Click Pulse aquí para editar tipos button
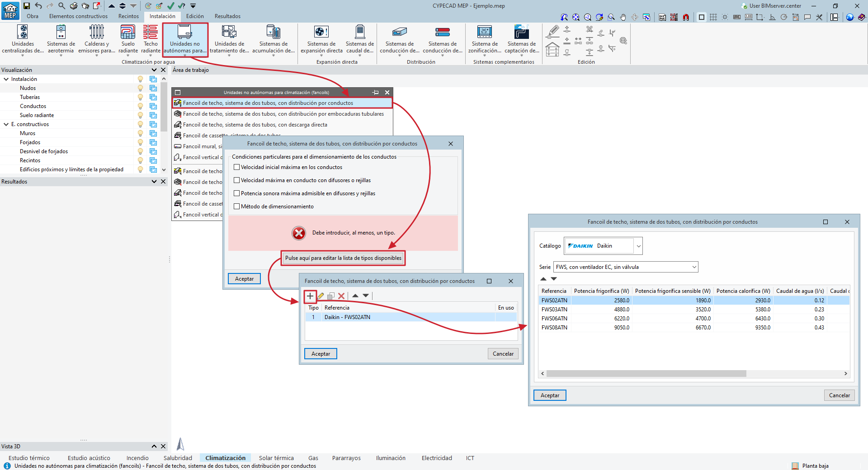This screenshot has height=470, width=868. point(343,258)
